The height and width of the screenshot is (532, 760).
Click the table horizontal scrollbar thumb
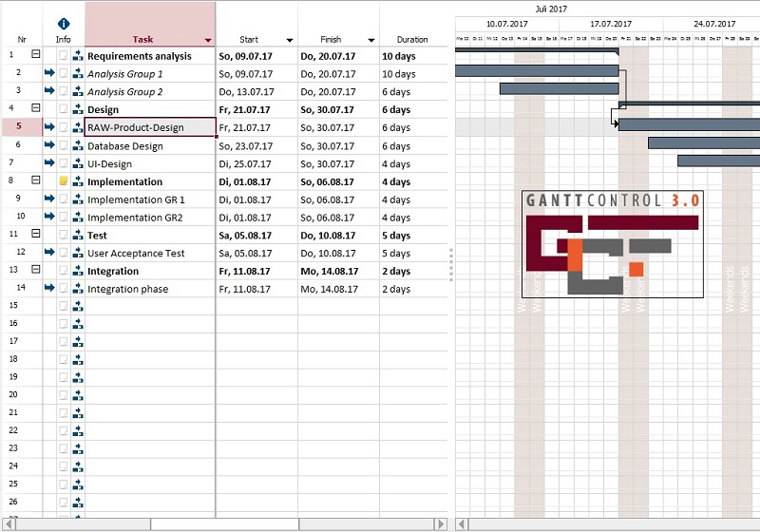pos(225,524)
